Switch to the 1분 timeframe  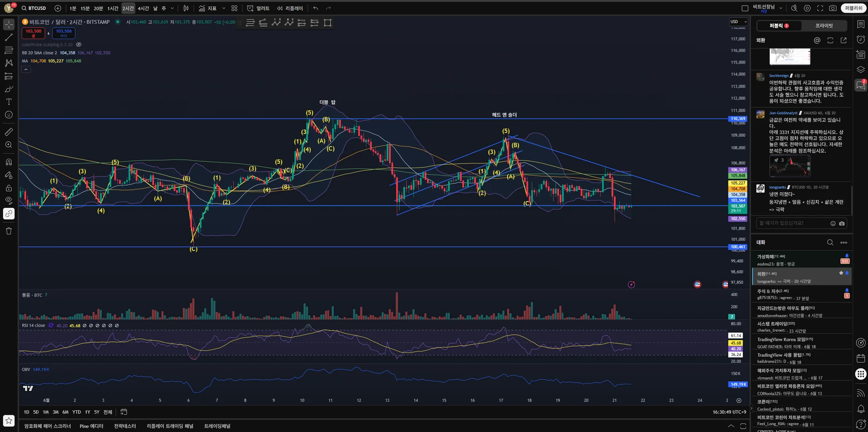click(x=73, y=8)
